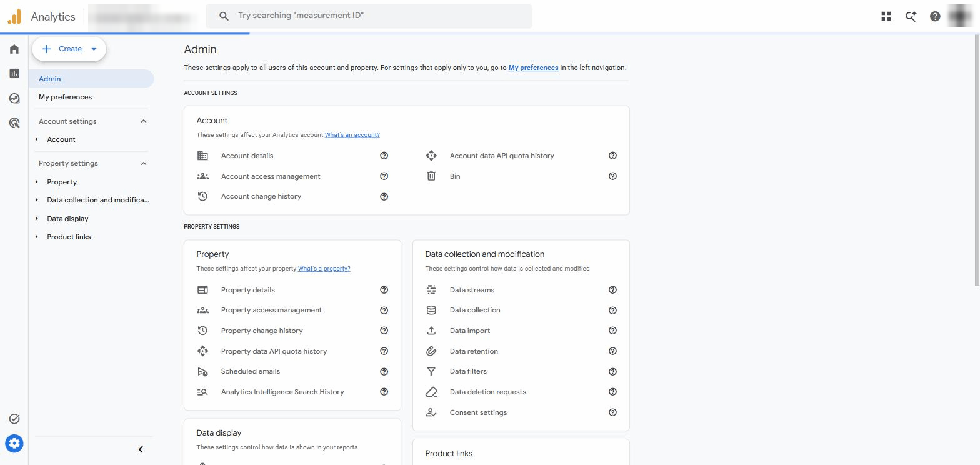Click help icon beside Account data API quota history
This screenshot has width=980, height=465.
(x=612, y=156)
